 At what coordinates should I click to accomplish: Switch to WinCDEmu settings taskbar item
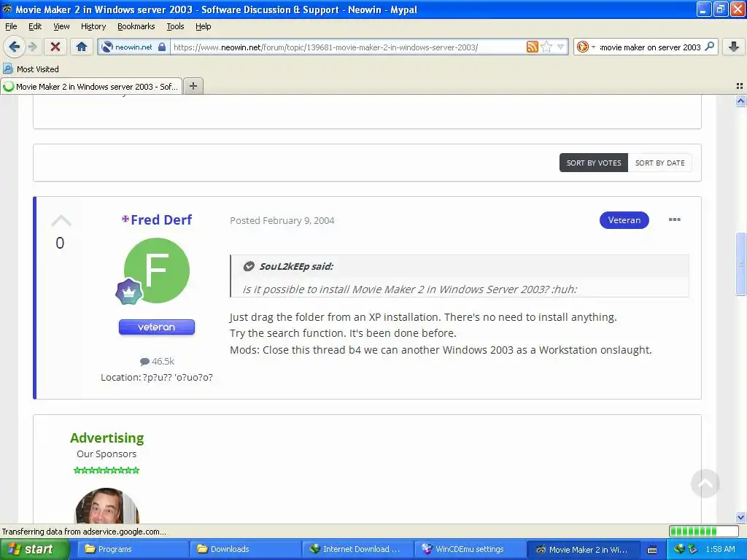tap(470, 549)
